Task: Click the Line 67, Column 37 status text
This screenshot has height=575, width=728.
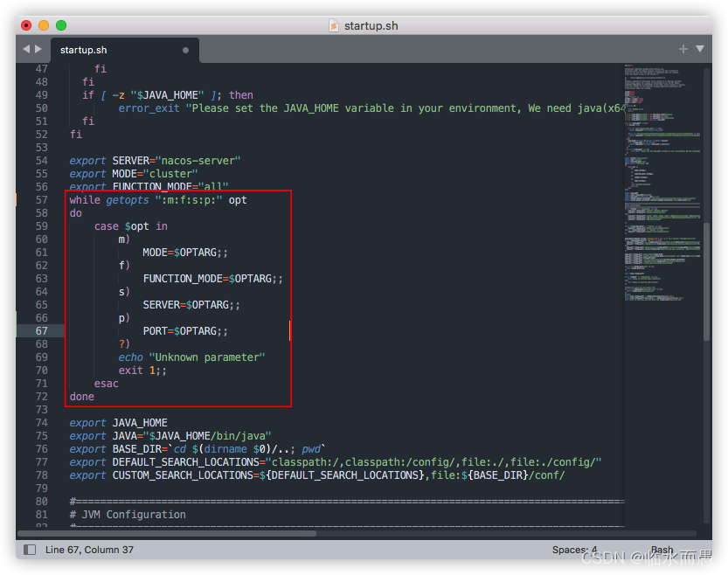Action: (x=90, y=550)
